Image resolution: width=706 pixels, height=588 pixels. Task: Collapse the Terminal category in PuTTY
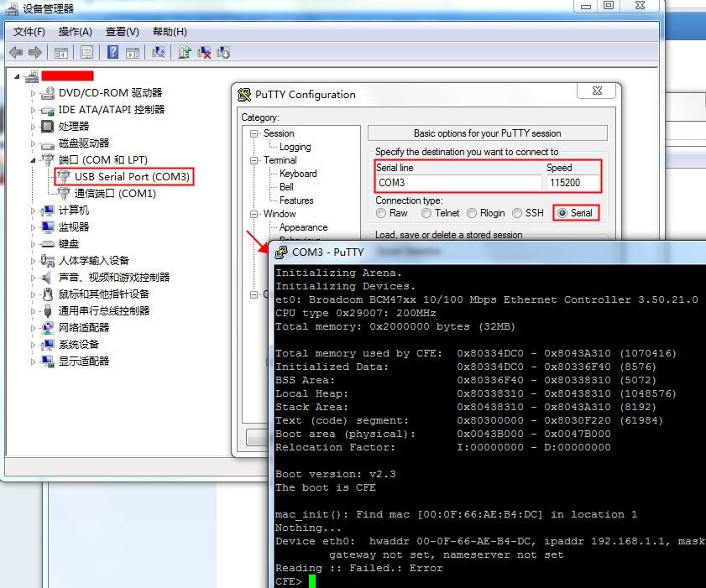254,160
